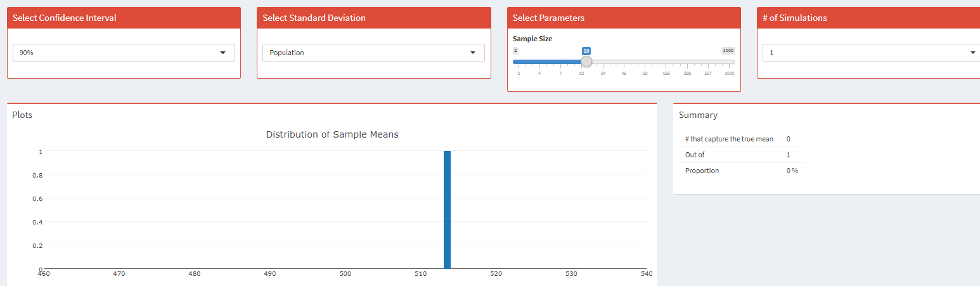980x286 pixels.
Task: Click the blue histogram bar
Action: click(447, 209)
